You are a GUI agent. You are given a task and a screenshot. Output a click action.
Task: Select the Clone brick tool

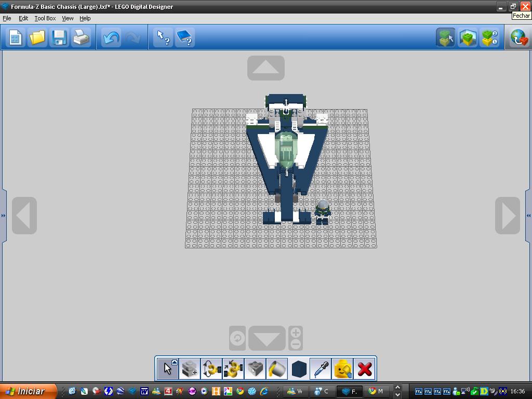pos(189,369)
